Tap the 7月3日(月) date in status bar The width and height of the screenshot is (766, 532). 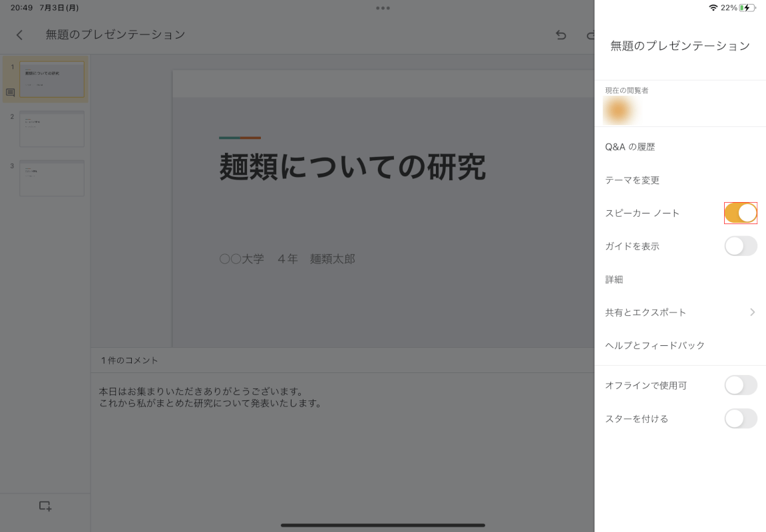point(59,8)
